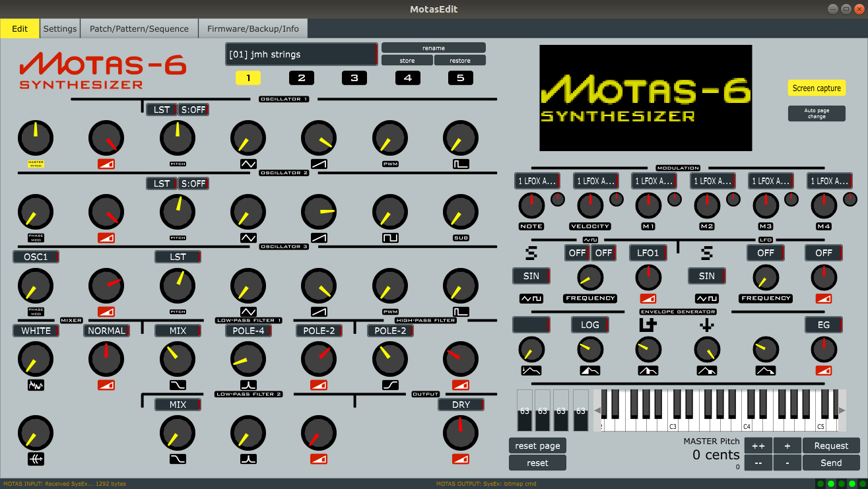
Task: Click the rename button
Action: tap(434, 48)
